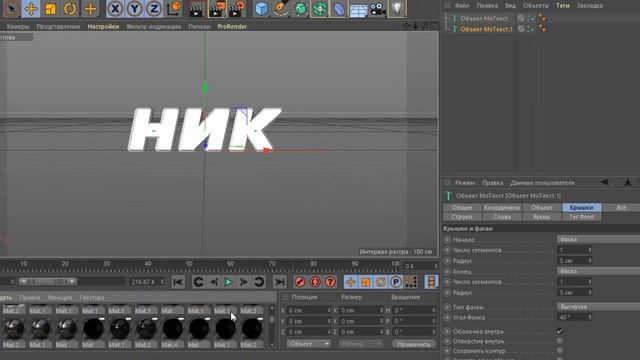Uncheck the Оболочка внутрь checkbox
This screenshot has width=640, height=360.
560,331
